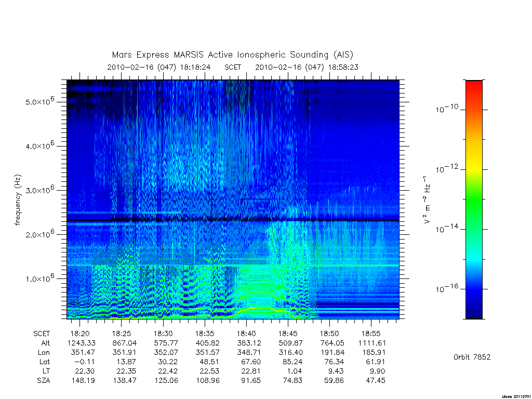
Task: Click the 'Lat' row label
Action: (x=45, y=362)
